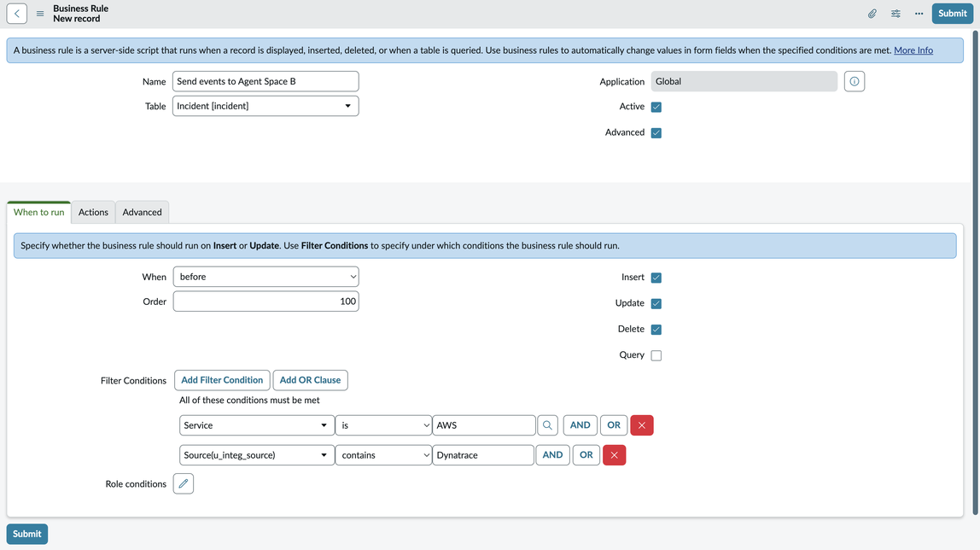Screen dimensions: 980x550
Task: Click the lookup magnifier next to AWS
Action: [547, 425]
